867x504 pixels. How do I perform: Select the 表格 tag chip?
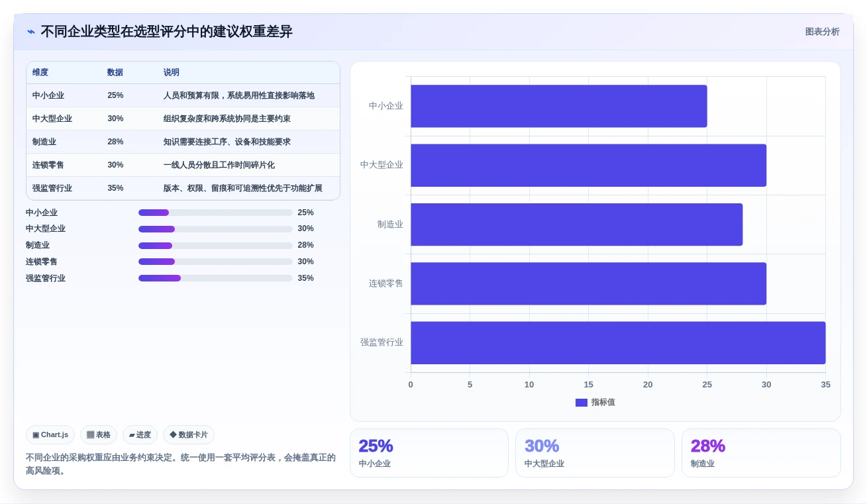[x=99, y=434]
